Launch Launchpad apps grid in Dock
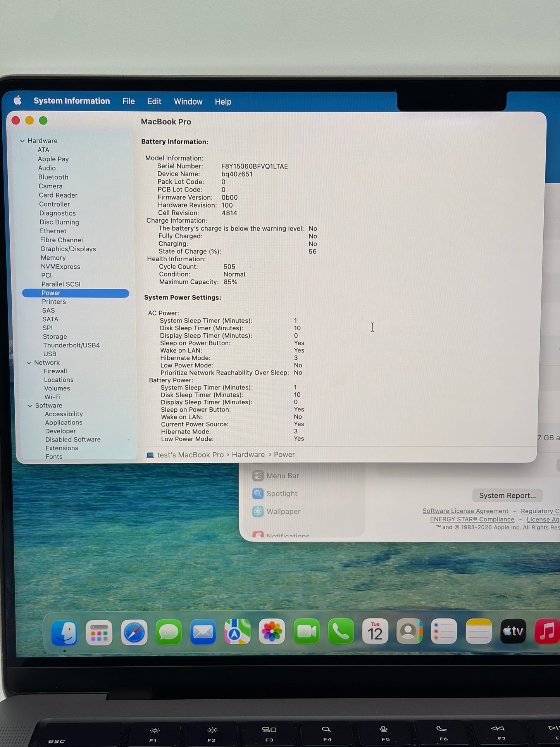This screenshot has height=747, width=560. coord(99,633)
